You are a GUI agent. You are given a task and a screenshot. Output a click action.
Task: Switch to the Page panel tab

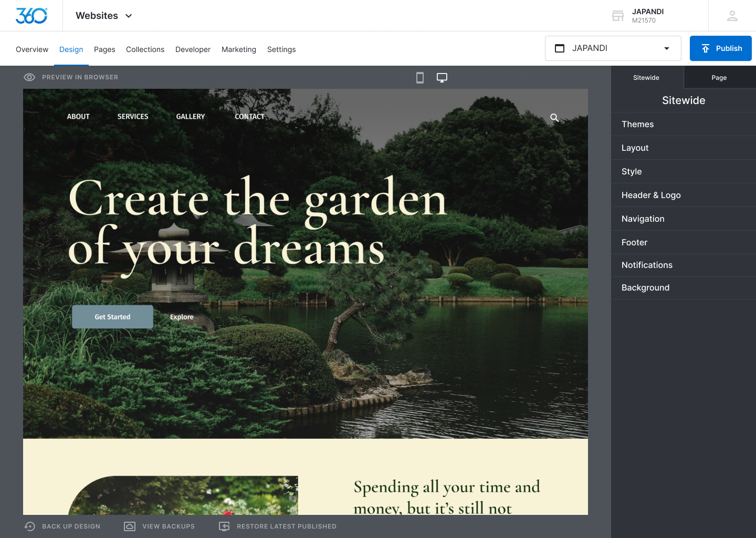pos(719,78)
